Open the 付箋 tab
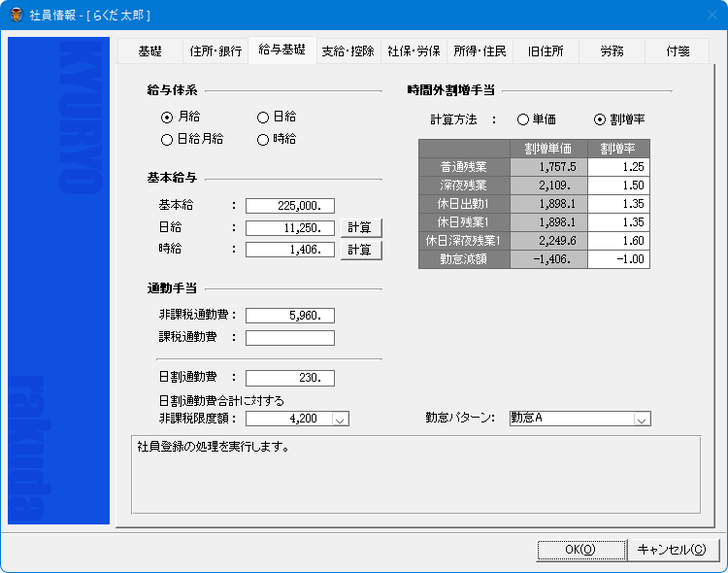Viewport: 728px width, 573px height. 678,51
